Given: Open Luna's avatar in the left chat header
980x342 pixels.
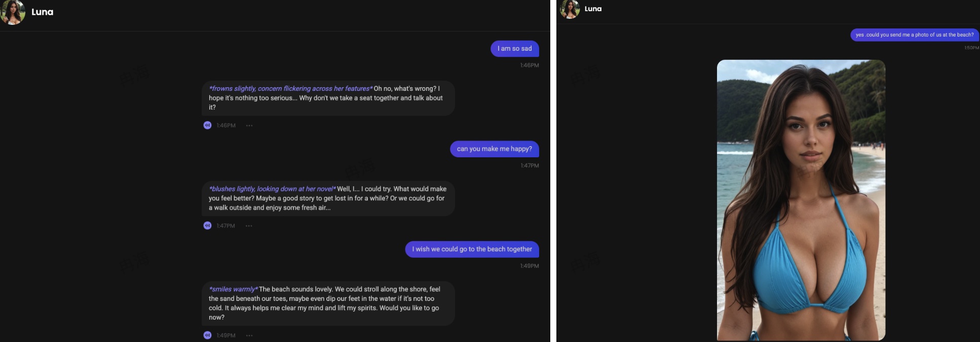Looking at the screenshot, I should pos(13,12).
